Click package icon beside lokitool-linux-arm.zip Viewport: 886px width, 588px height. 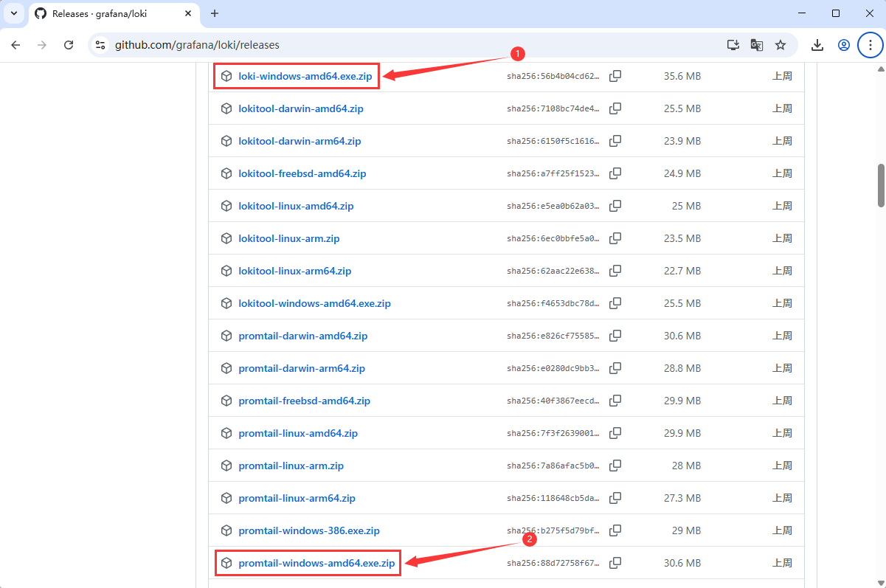click(226, 238)
